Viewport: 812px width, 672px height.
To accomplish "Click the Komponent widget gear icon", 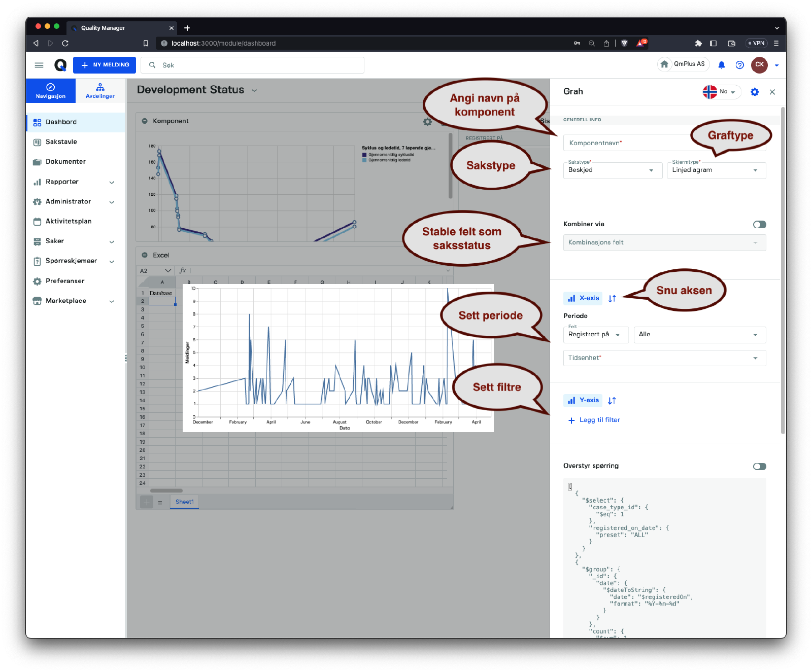I will (x=427, y=122).
